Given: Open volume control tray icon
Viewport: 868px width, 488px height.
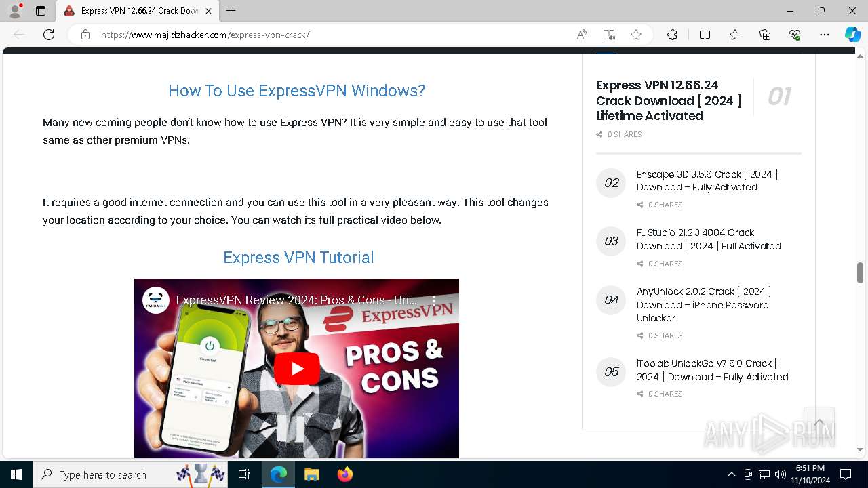Looking at the screenshot, I should (781, 474).
